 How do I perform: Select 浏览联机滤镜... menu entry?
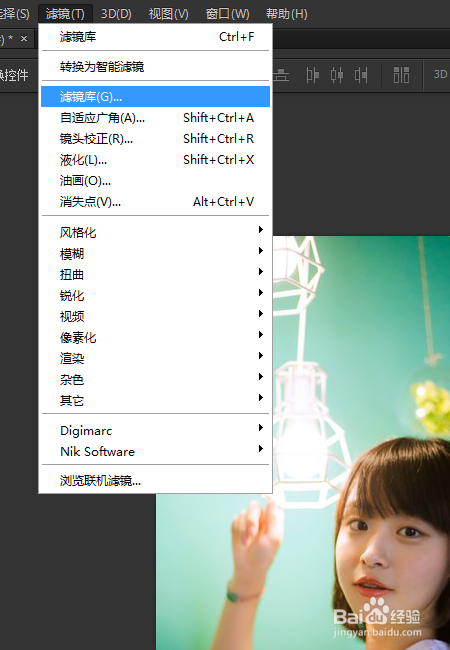[155, 481]
